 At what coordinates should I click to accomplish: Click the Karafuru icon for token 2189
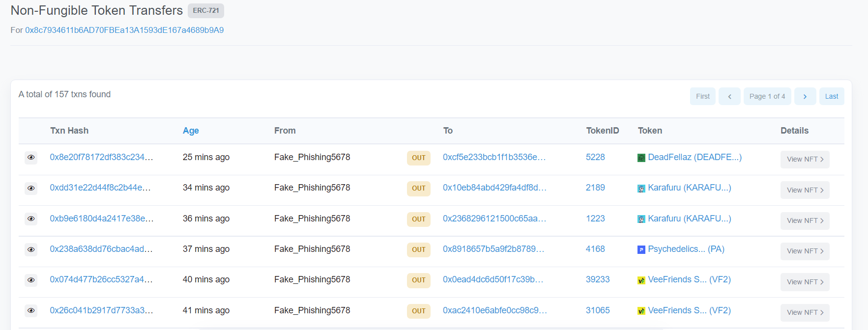tap(641, 189)
